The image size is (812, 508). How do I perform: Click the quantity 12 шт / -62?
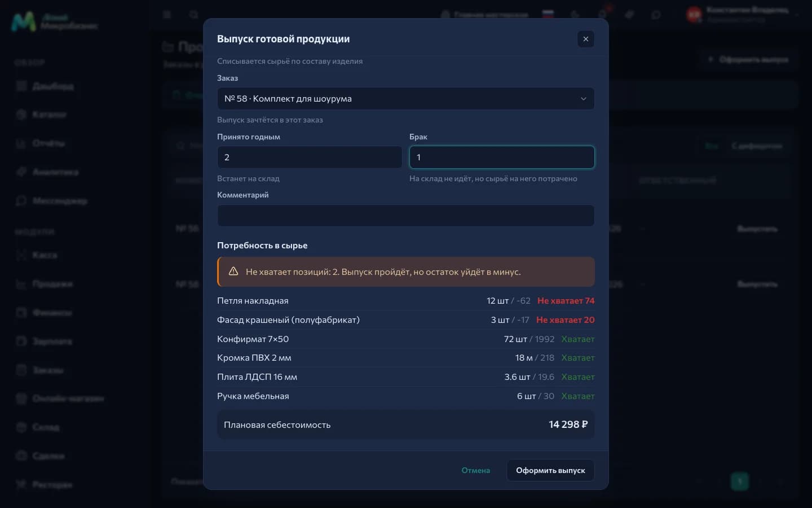pyautogui.click(x=509, y=301)
